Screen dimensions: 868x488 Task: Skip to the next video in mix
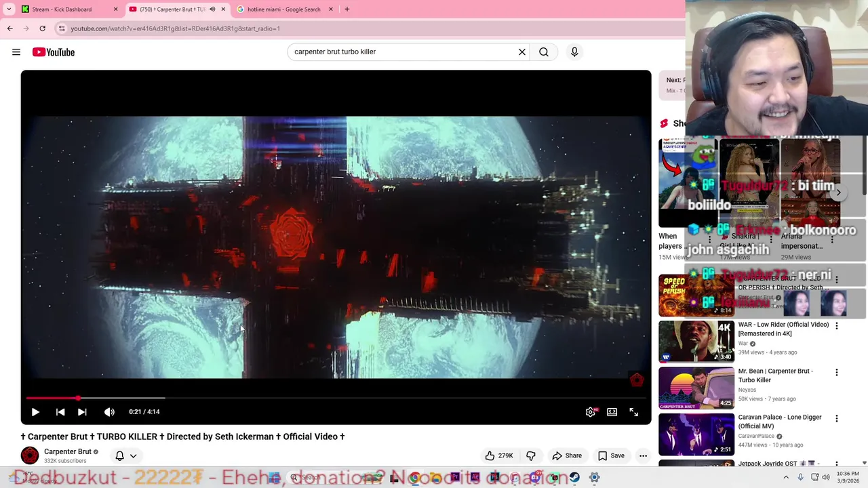(x=82, y=411)
